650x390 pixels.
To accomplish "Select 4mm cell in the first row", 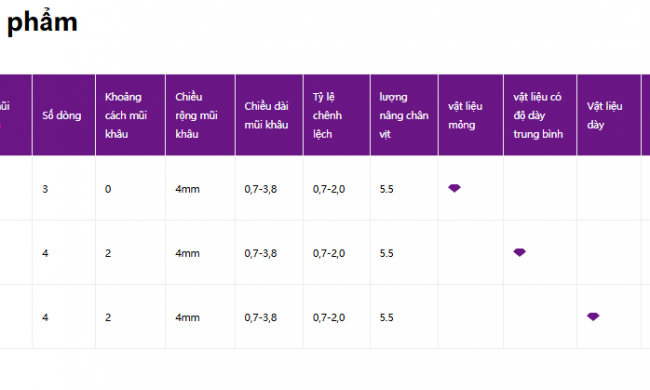I will [x=187, y=189].
